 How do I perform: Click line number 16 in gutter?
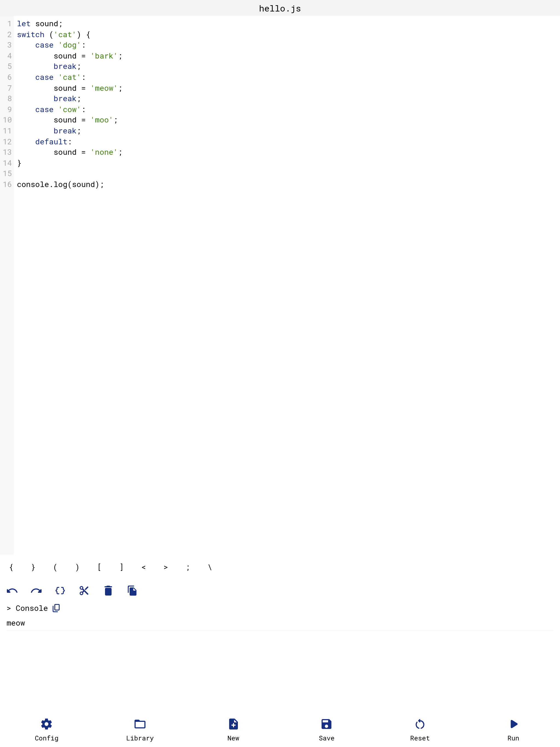coord(7,184)
